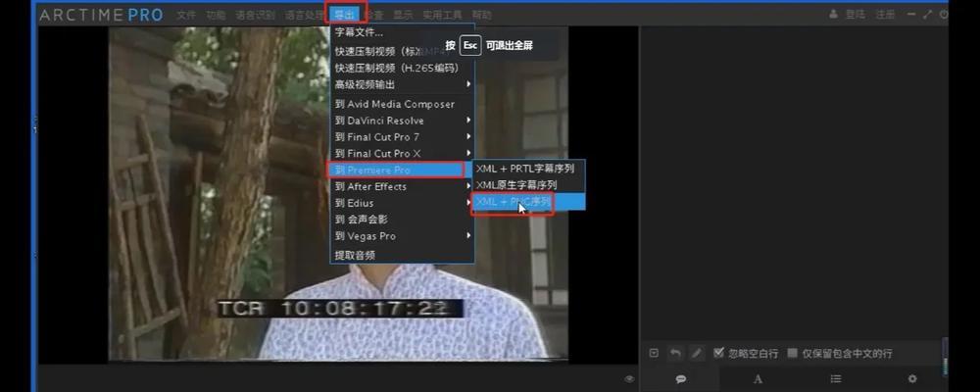The width and height of the screenshot is (980, 392).
Task: Click the 登陆 link
Action: point(855,15)
